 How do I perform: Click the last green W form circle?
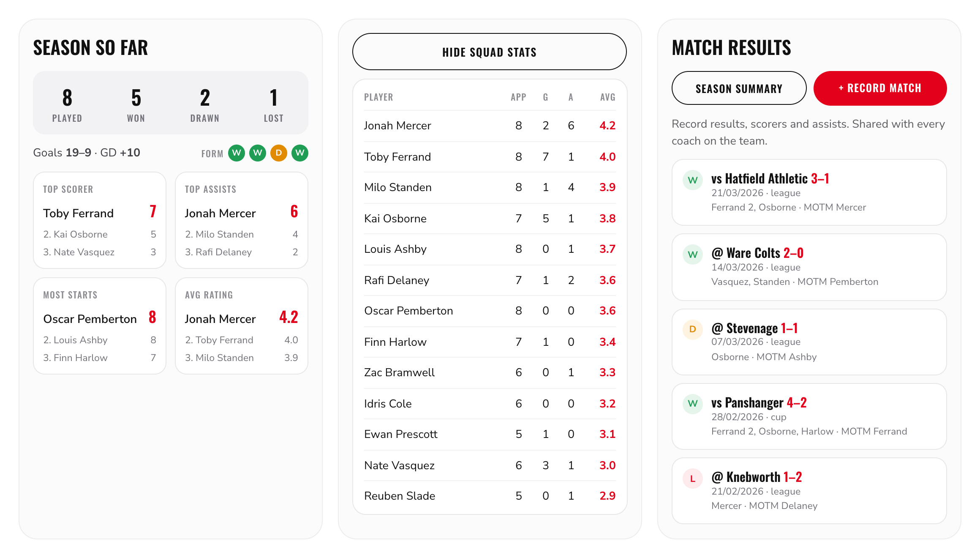click(x=300, y=153)
